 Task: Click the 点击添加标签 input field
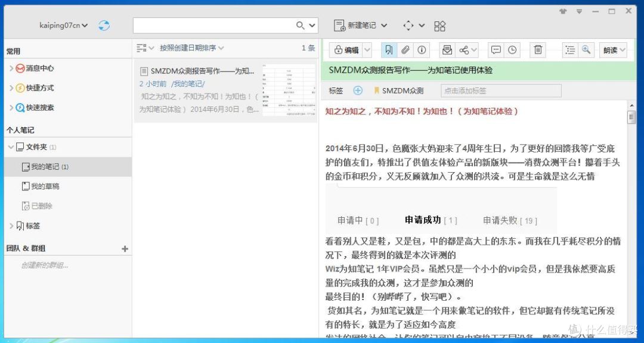coord(501,91)
